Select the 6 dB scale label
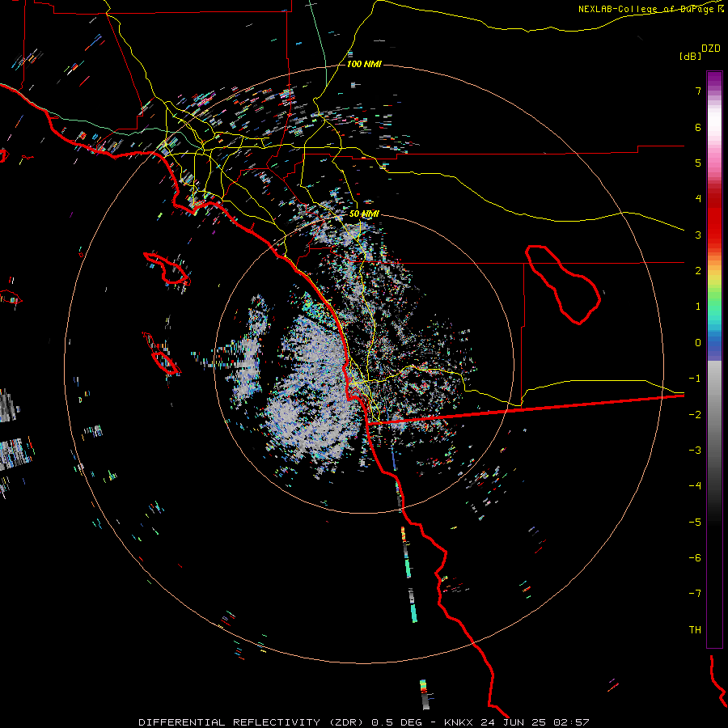This screenshot has height=728, width=728. (x=698, y=127)
